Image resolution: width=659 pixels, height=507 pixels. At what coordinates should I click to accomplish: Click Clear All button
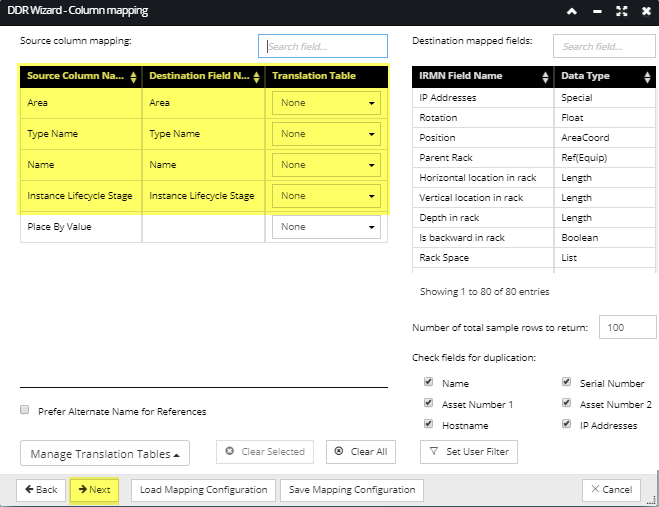click(x=361, y=452)
